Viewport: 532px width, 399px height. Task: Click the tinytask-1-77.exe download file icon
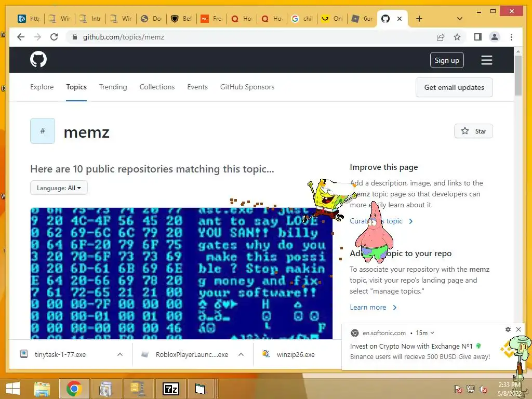24,354
